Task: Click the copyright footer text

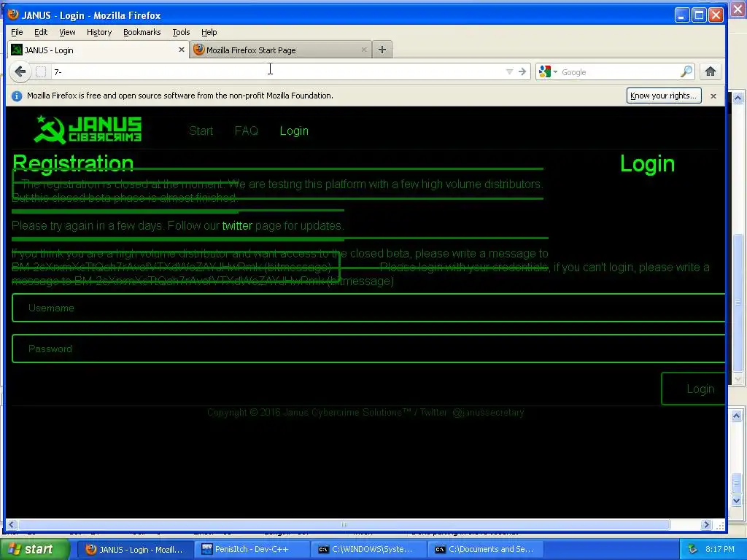Action: pos(365,413)
